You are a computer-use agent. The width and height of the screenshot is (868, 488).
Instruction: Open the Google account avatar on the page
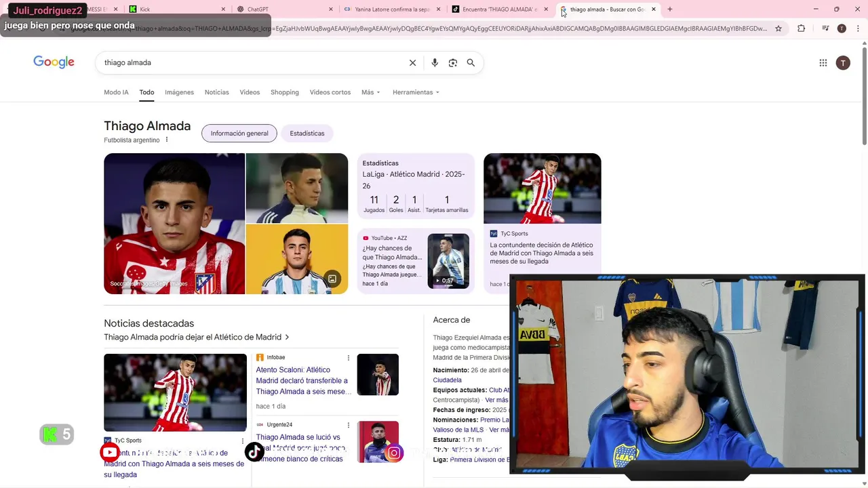click(843, 63)
